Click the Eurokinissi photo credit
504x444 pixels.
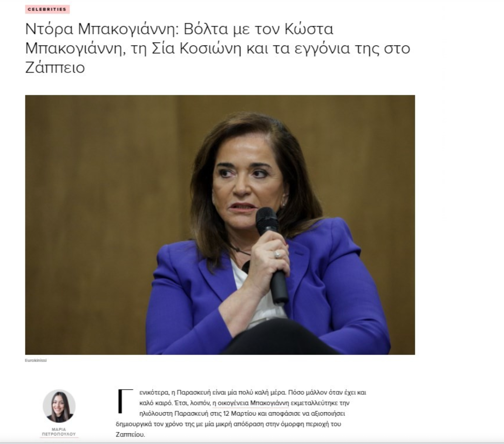36,360
